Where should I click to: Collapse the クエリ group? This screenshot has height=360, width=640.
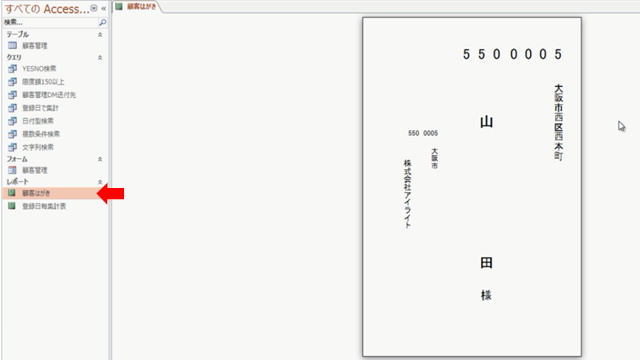coord(100,58)
